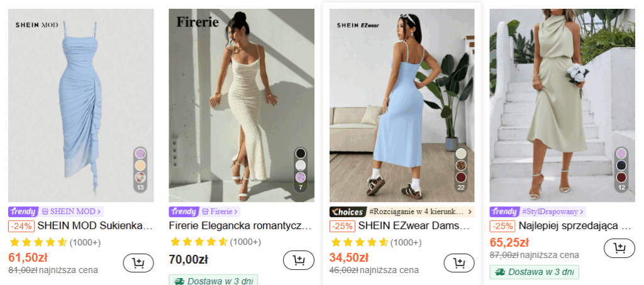Screen dimensions: 644x285
Task: Click the Choices badge under the EZwear dress
Action: click(348, 212)
